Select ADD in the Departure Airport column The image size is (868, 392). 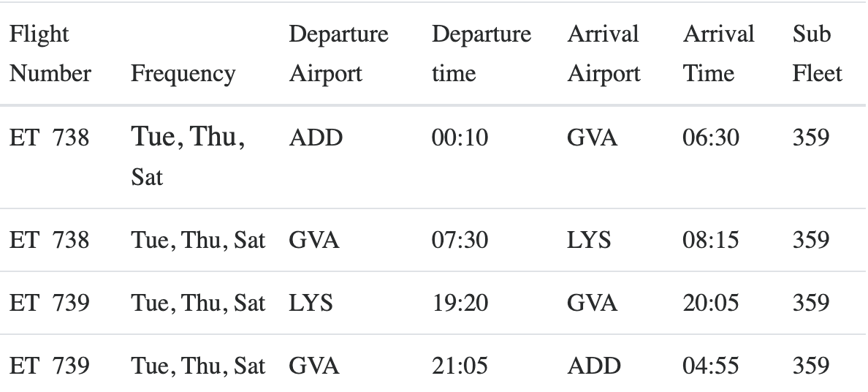pyautogui.click(x=316, y=137)
